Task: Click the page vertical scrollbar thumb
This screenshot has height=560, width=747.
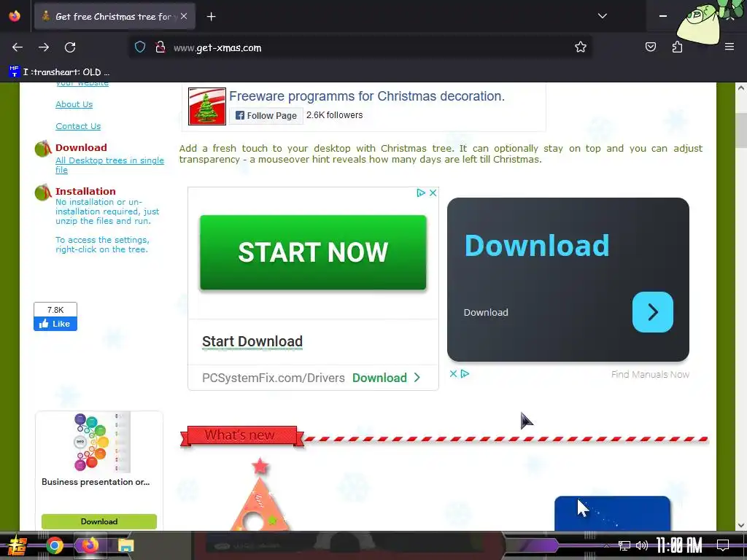Action: pyautogui.click(x=741, y=130)
